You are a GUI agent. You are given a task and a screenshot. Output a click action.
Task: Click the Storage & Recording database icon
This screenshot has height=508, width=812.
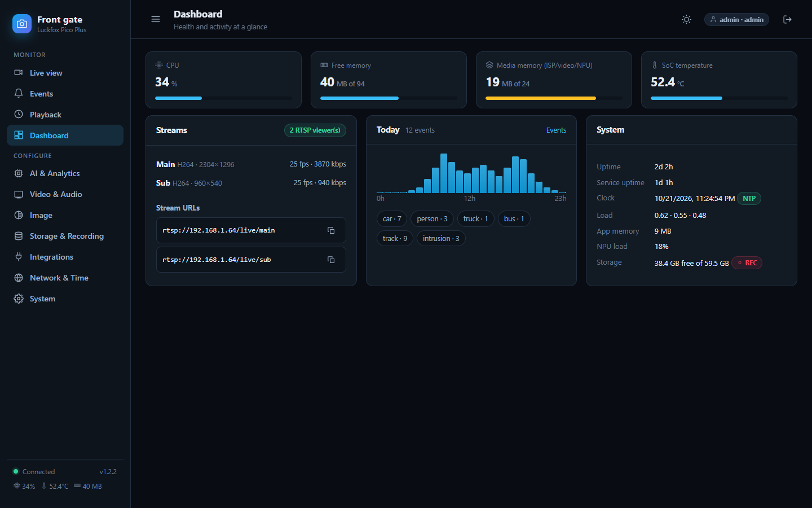point(19,236)
